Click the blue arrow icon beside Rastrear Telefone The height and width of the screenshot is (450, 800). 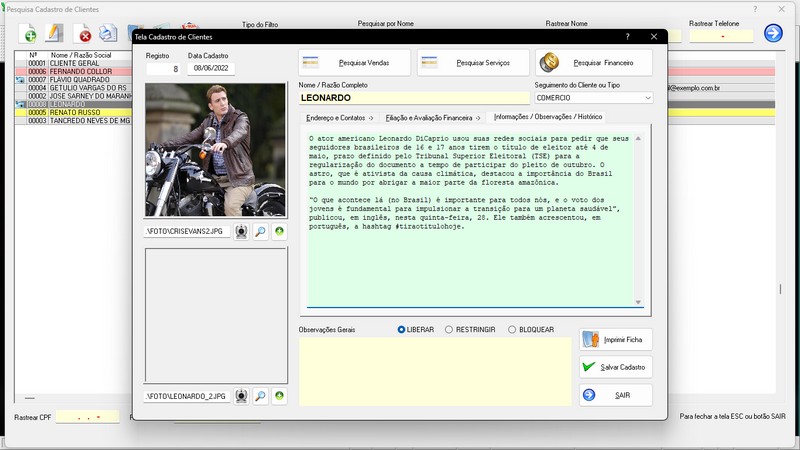(x=773, y=33)
